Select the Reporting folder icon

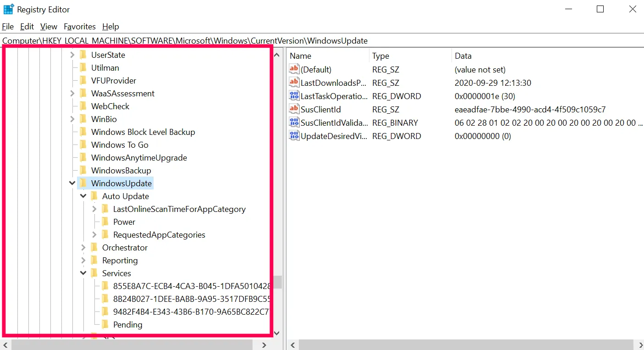click(x=94, y=261)
